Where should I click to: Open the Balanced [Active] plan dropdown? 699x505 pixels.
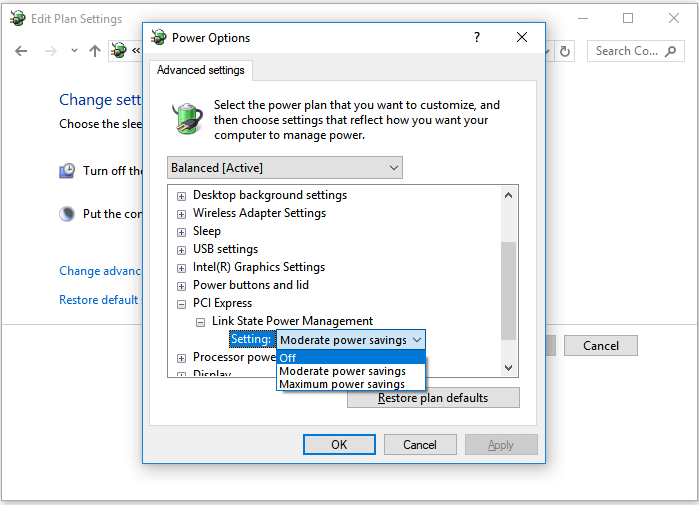(x=285, y=168)
